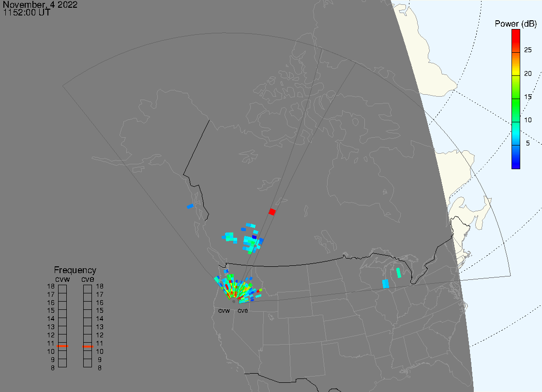Image resolution: width=542 pixels, height=392 pixels.
Task: Click the 14 label beside cvw frequency bar
Action: 51,319
